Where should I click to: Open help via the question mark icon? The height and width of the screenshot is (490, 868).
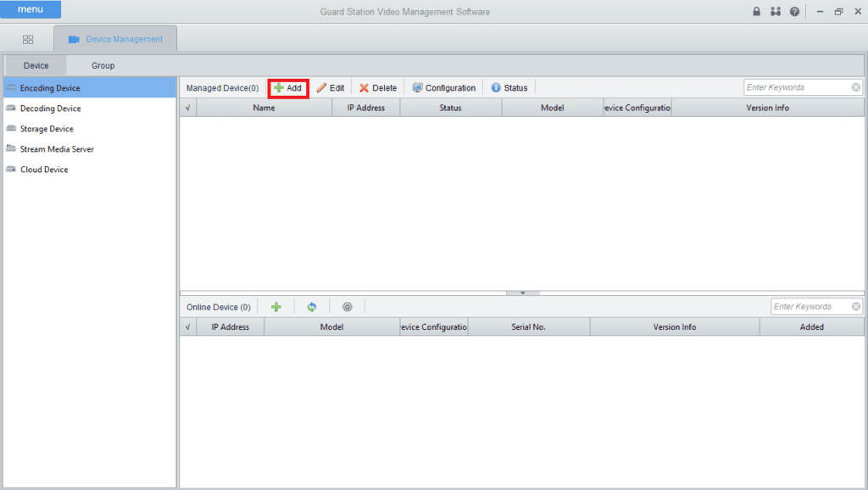pos(794,12)
